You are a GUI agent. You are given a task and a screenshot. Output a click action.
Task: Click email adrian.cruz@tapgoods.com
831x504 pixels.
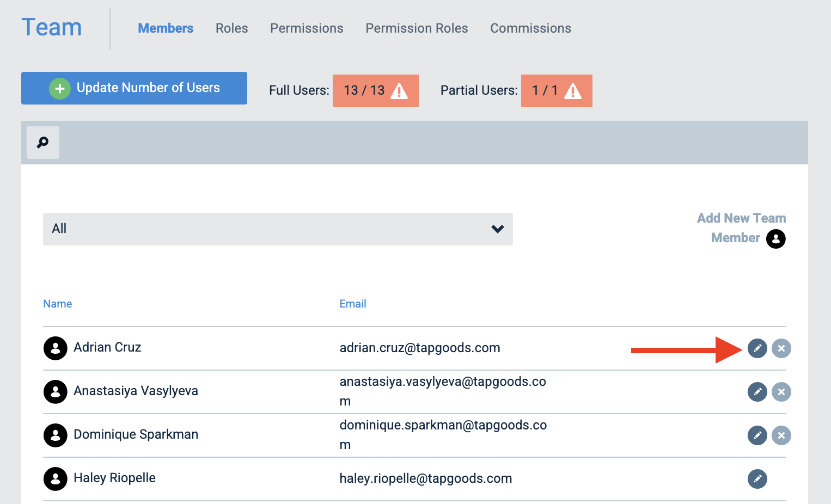420,348
